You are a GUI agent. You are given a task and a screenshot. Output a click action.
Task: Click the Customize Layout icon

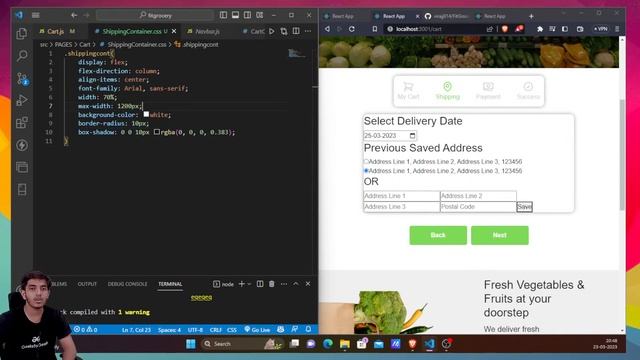click(x=260, y=15)
